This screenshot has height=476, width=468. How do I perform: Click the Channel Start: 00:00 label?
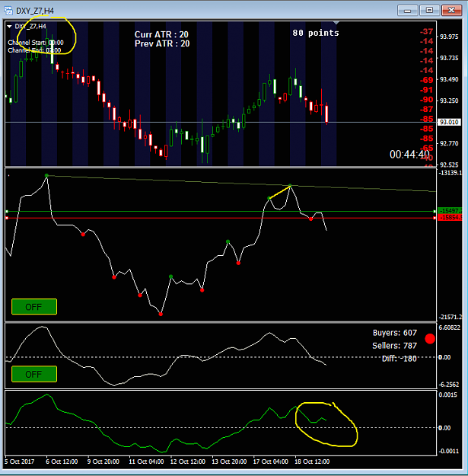point(36,43)
